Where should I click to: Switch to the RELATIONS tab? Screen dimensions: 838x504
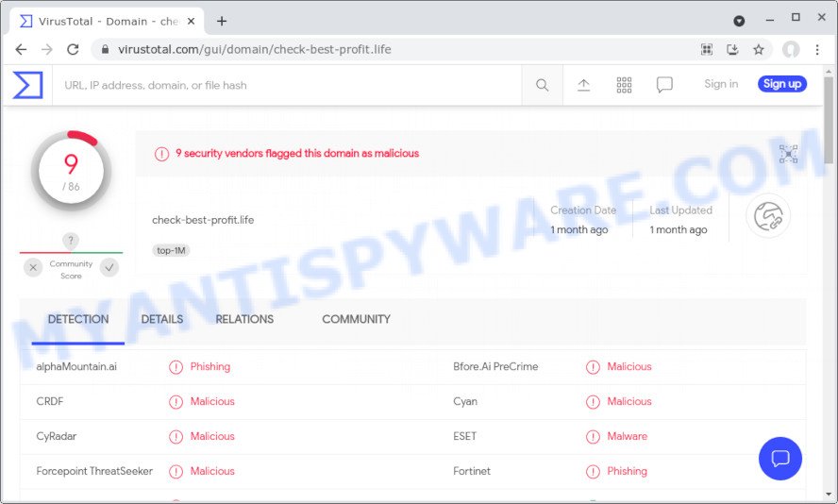click(244, 319)
